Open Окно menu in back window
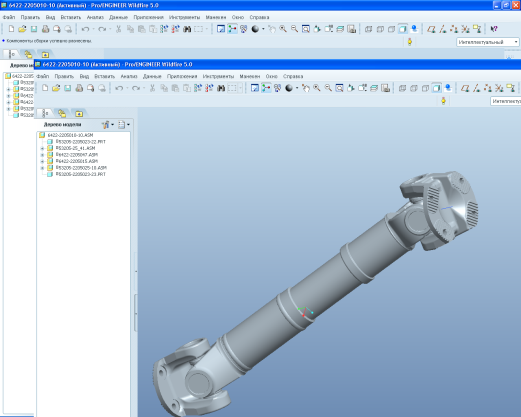Image resolution: width=521 pixels, height=417 pixels. [x=238, y=17]
